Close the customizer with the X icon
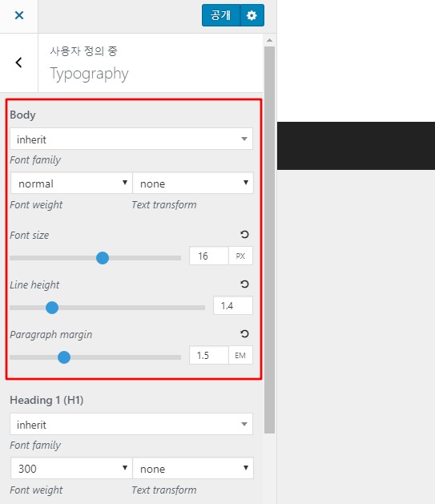The width and height of the screenshot is (435, 504). pyautogui.click(x=19, y=15)
